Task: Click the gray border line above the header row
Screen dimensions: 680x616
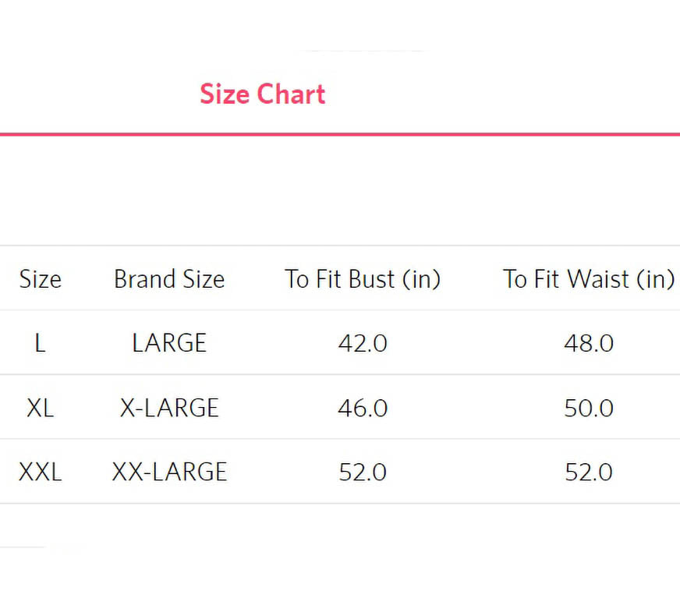Action: [x=340, y=246]
